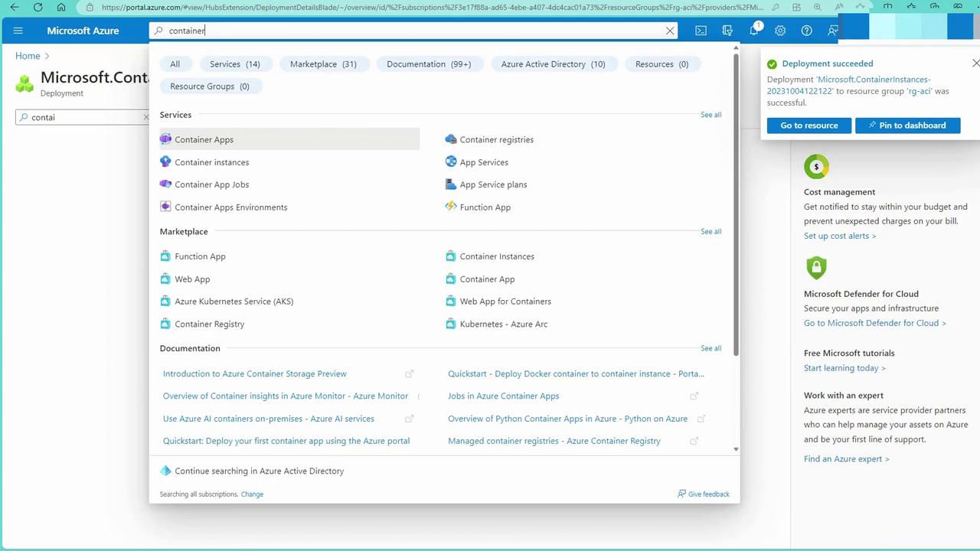The width and height of the screenshot is (980, 551).
Task: Pin deployment to dashboard
Action: click(908, 126)
